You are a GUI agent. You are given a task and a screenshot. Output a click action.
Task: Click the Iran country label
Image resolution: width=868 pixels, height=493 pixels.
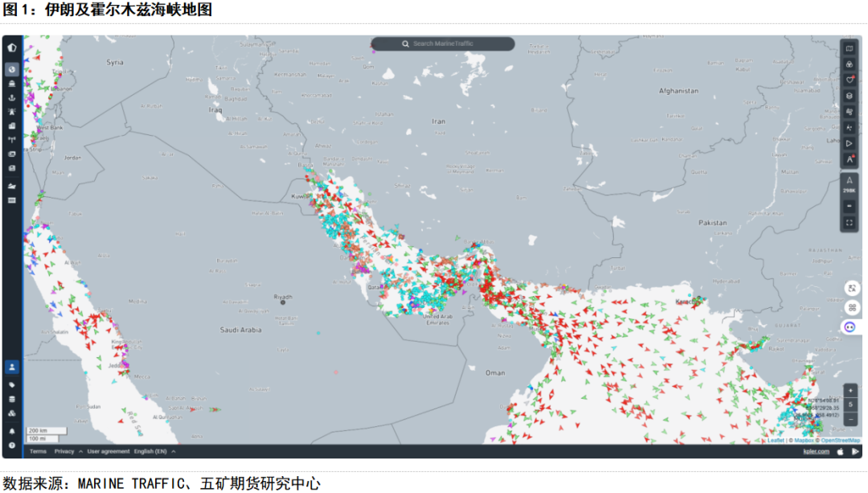point(439,121)
